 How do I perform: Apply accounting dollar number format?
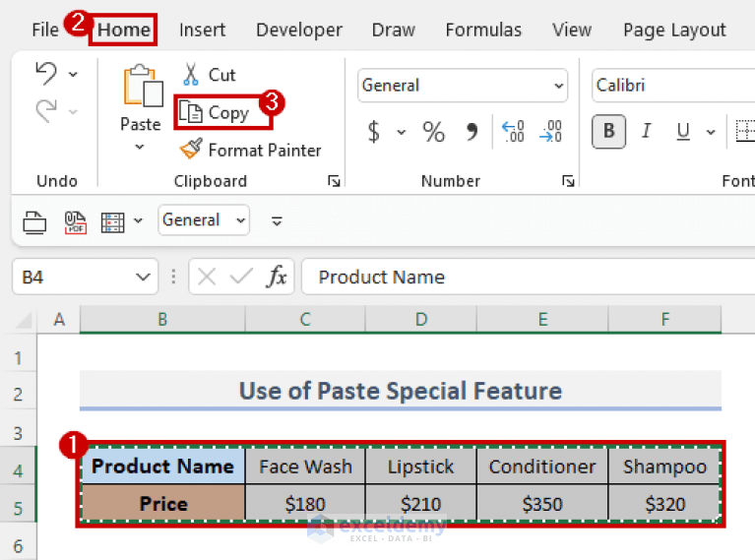(373, 132)
